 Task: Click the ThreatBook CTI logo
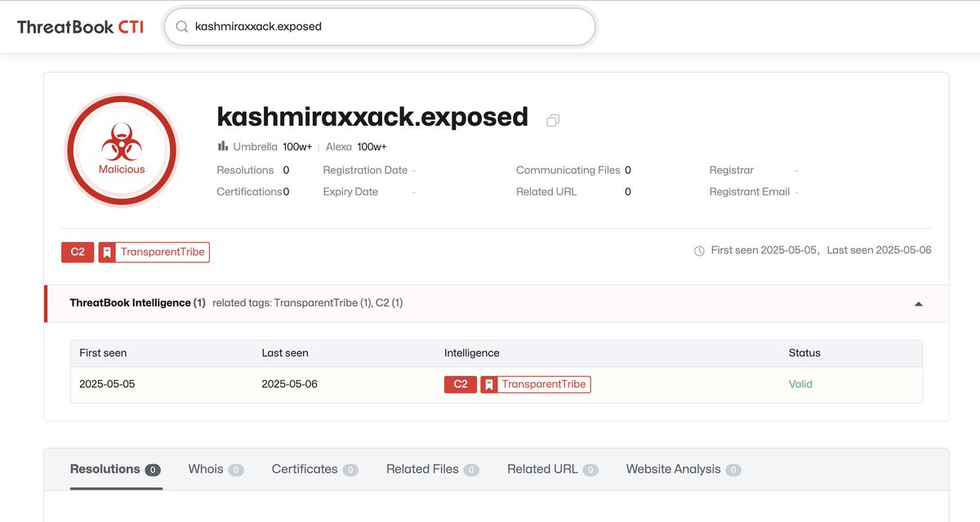point(79,25)
